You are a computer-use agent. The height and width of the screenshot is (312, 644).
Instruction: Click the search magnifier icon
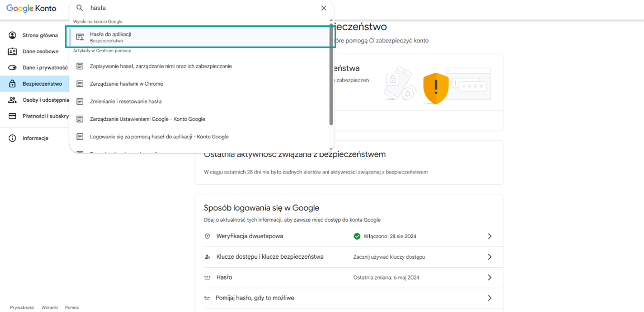click(80, 8)
